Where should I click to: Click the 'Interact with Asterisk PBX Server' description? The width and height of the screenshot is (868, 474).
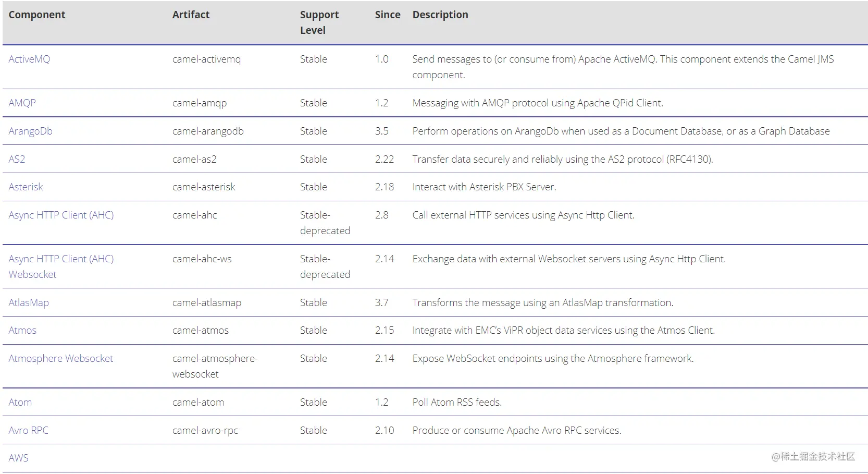[x=484, y=187]
